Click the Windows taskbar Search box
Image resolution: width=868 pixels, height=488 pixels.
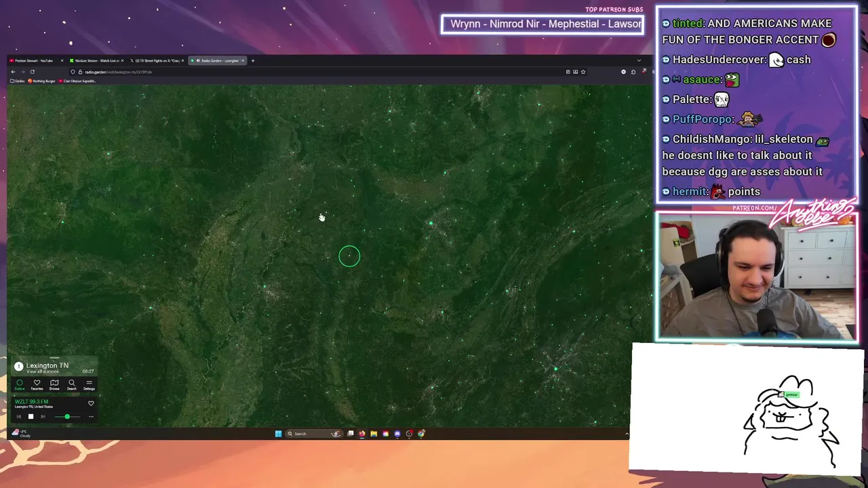click(314, 434)
